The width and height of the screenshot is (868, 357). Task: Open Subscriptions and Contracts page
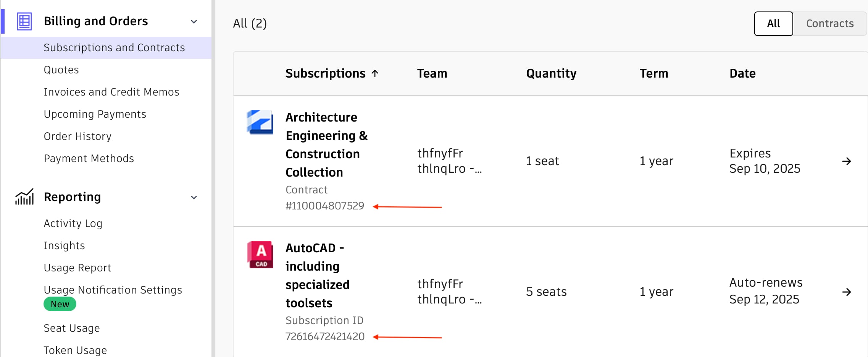coord(114,48)
